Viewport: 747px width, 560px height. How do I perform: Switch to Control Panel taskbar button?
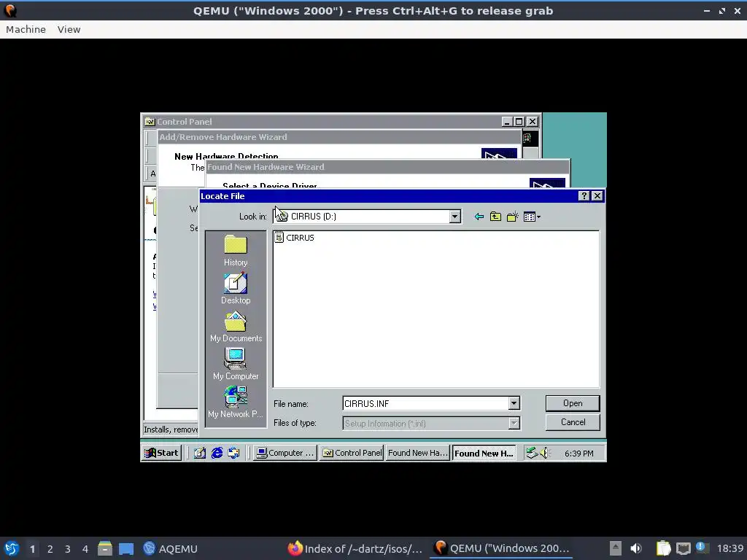coord(352,453)
